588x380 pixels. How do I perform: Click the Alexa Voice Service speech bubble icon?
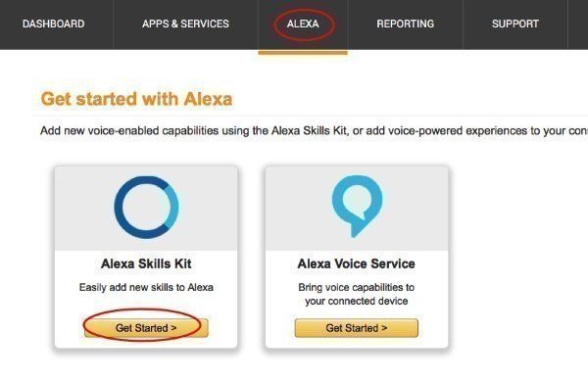[357, 206]
